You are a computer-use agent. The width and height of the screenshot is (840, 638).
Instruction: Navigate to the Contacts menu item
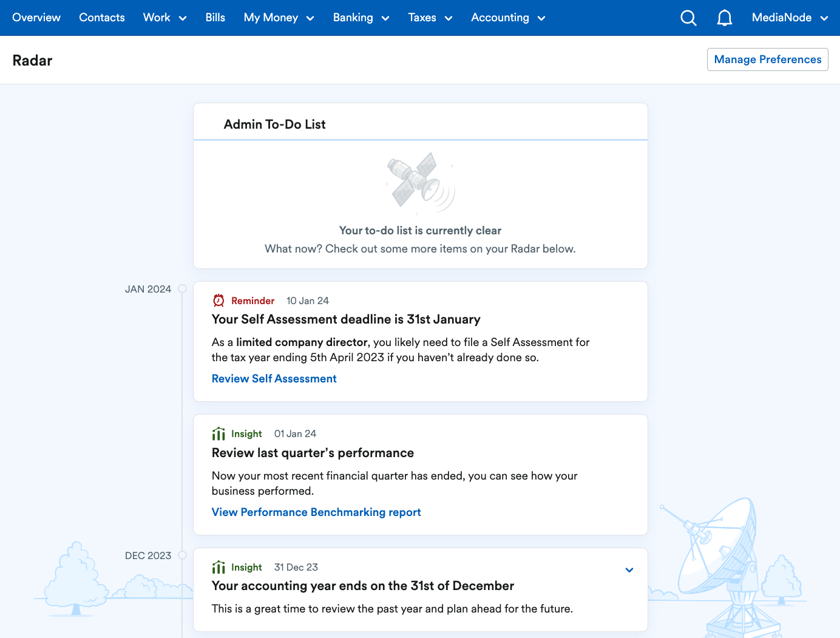coord(101,18)
